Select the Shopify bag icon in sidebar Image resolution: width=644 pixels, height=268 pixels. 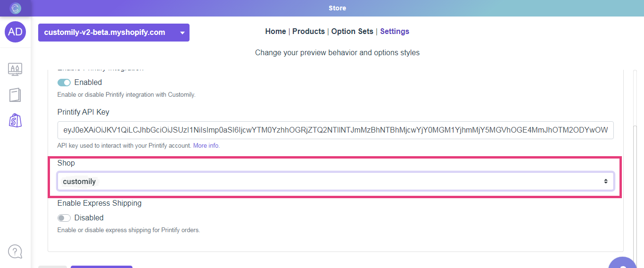pos(15,121)
